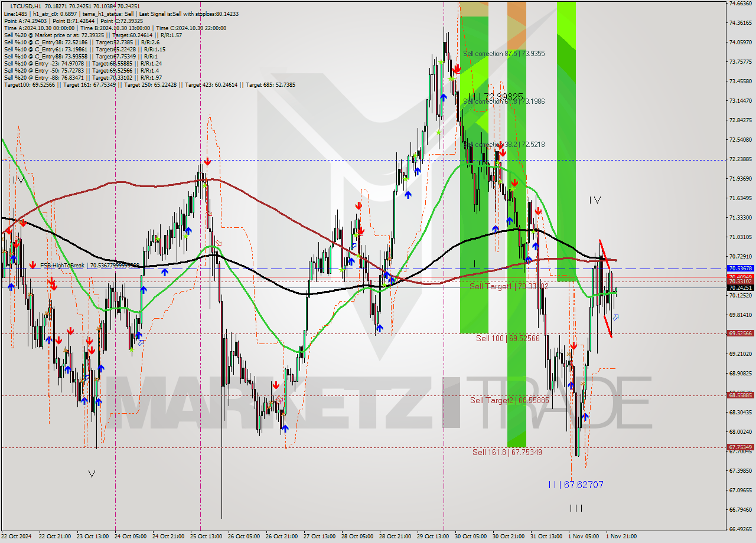
Task: Click the 67.39850 price axis label
Action: click(x=740, y=470)
